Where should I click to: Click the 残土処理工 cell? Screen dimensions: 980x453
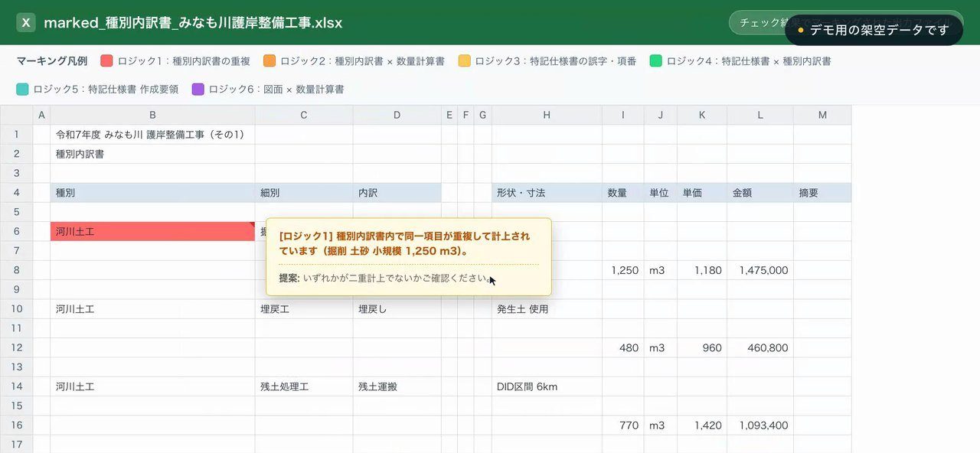(x=304, y=386)
